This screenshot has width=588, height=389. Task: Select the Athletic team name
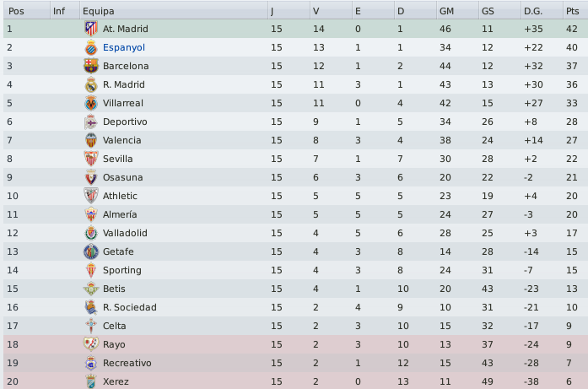coord(120,196)
